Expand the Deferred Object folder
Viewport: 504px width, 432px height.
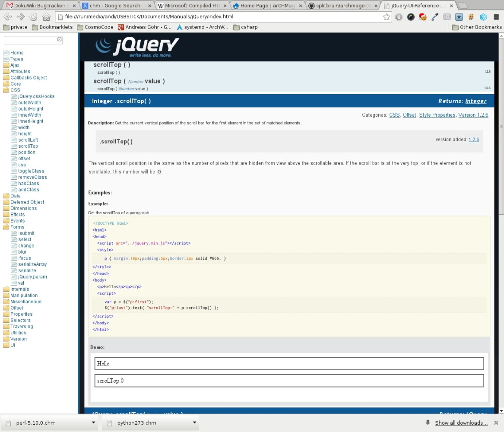coord(27,202)
